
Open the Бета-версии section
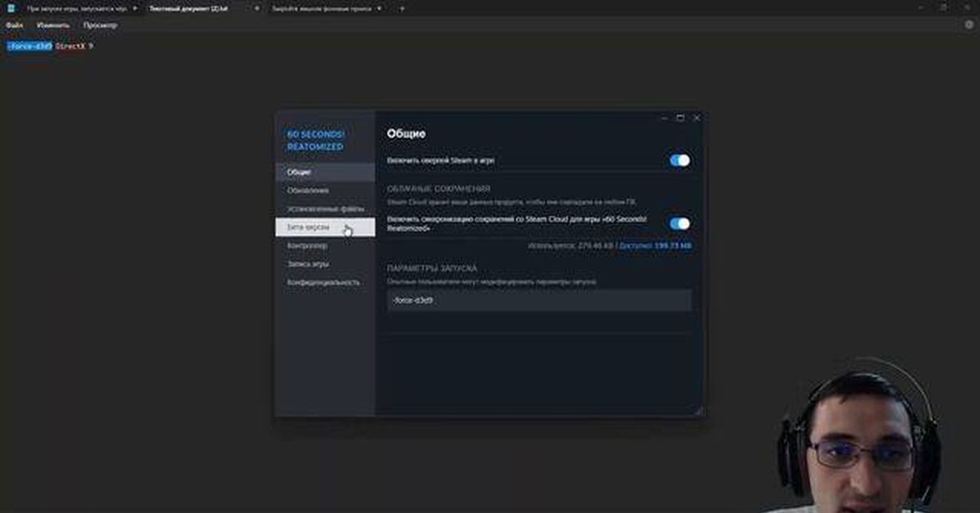tap(325, 227)
